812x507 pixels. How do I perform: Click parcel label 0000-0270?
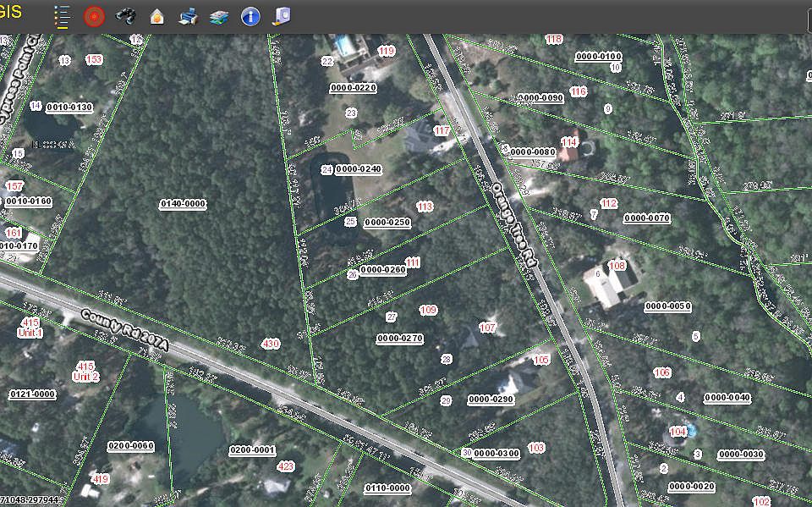(x=399, y=339)
